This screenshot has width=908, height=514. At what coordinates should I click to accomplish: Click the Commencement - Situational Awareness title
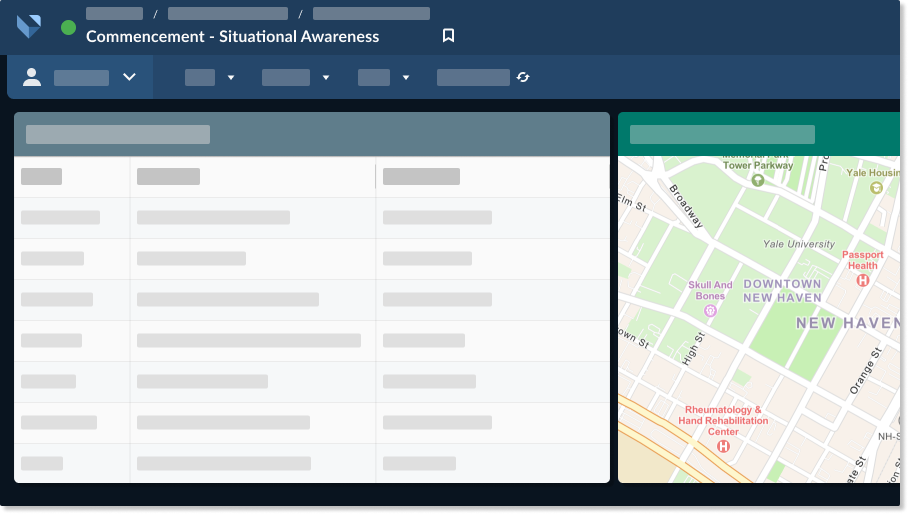[232, 36]
